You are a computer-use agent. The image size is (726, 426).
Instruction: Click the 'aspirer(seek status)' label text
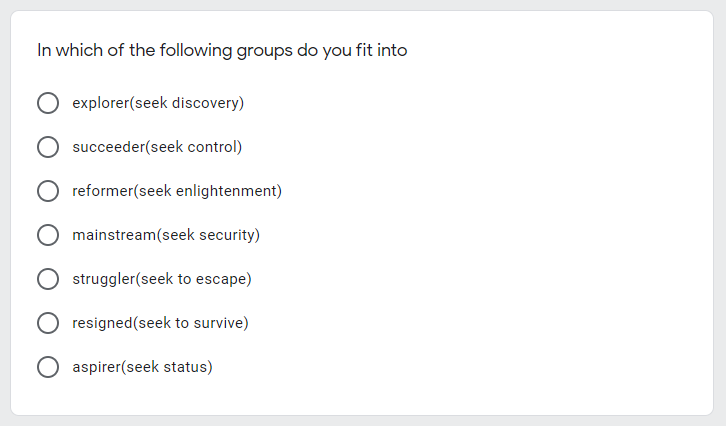143,367
